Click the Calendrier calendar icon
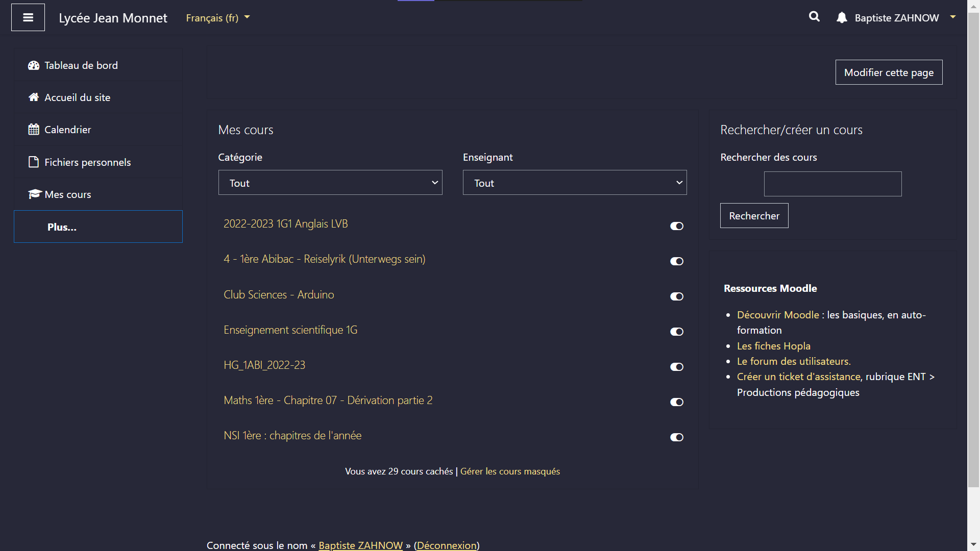Image resolution: width=980 pixels, height=551 pixels. point(34,130)
